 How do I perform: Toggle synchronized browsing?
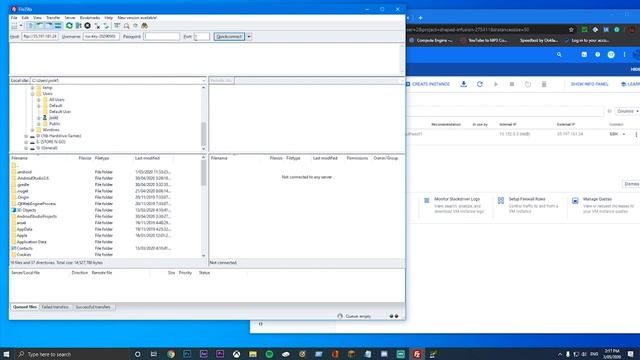tap(136, 26)
